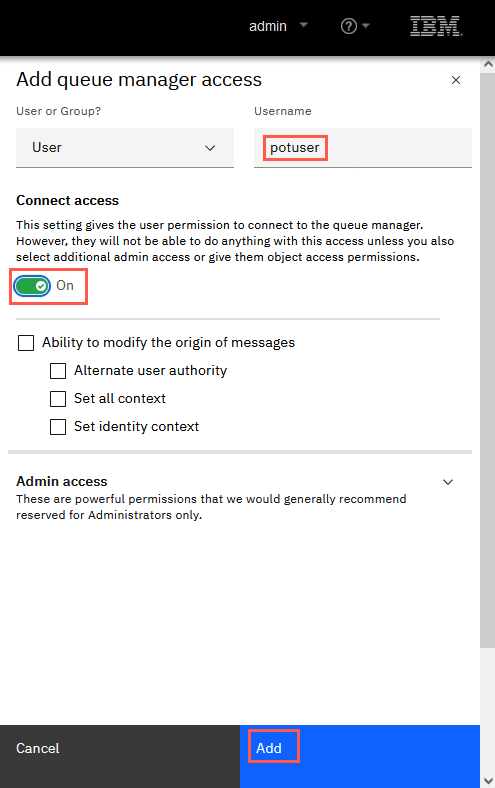
Task: Open the help menu caret
Action: tap(365, 26)
